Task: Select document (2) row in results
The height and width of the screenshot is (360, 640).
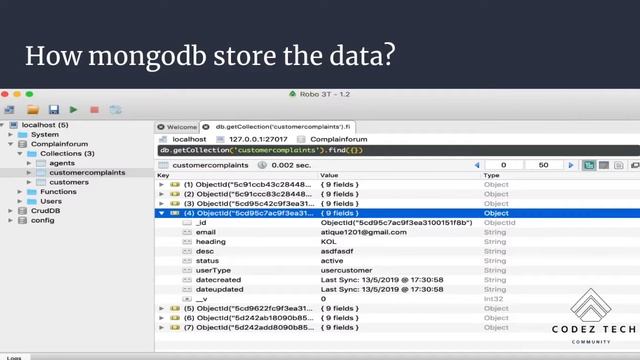Action: point(397,194)
